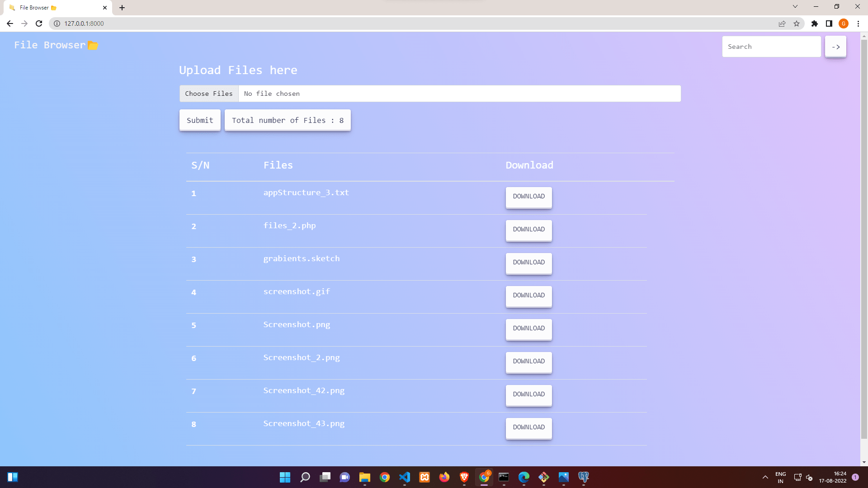Start Firefox from the taskbar

coord(444,478)
